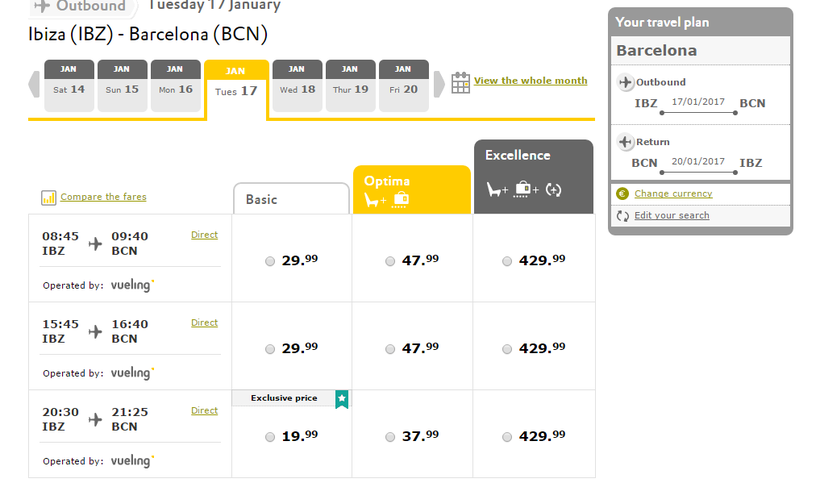This screenshot has height=487, width=820.
Task: Open the View the whole month link
Action: [x=530, y=81]
